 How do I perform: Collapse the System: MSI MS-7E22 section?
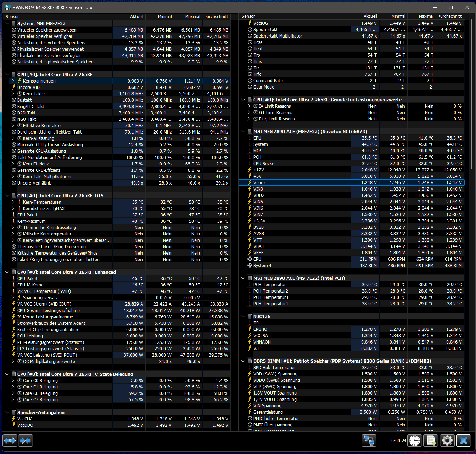pyautogui.click(x=7, y=24)
